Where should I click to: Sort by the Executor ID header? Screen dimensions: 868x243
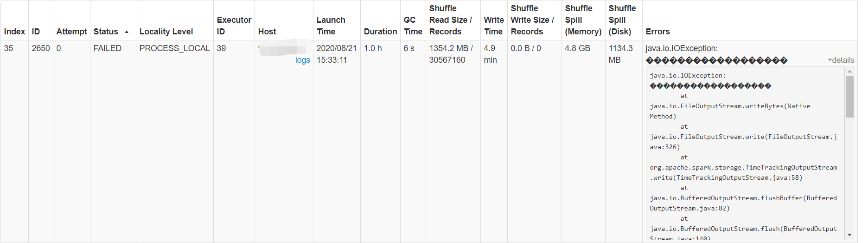click(x=234, y=26)
